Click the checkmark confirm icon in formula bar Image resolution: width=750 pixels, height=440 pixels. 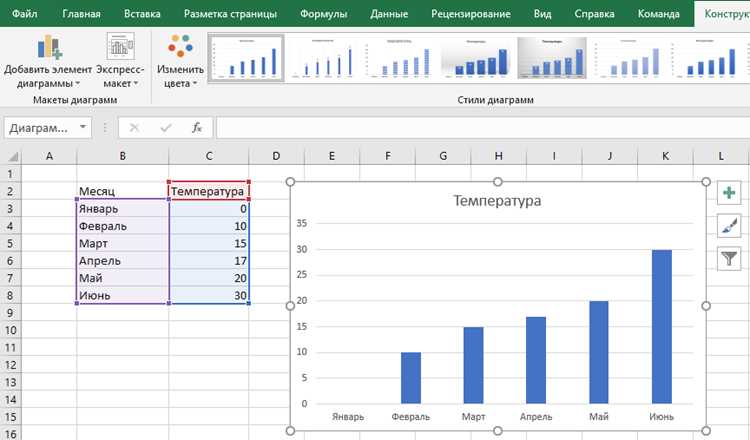[x=166, y=128]
